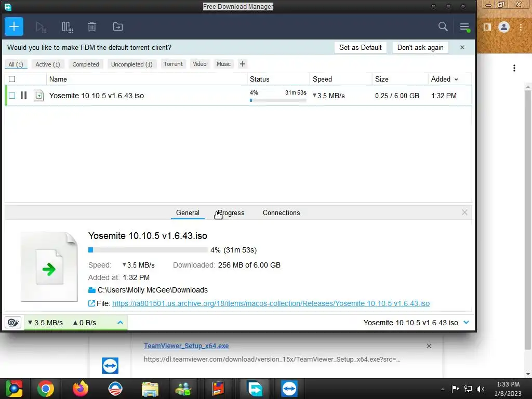Sort list by Speed column header
The image size is (532, 399).
coord(341,79)
